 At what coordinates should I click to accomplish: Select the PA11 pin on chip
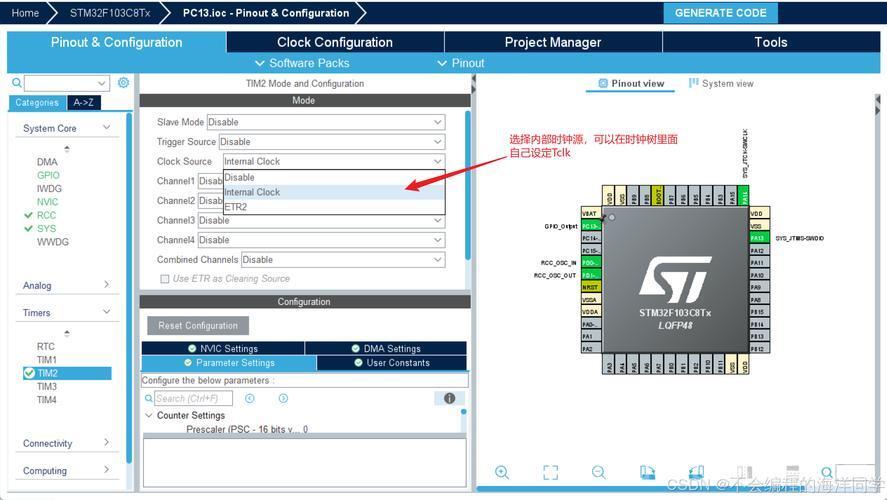point(760,262)
